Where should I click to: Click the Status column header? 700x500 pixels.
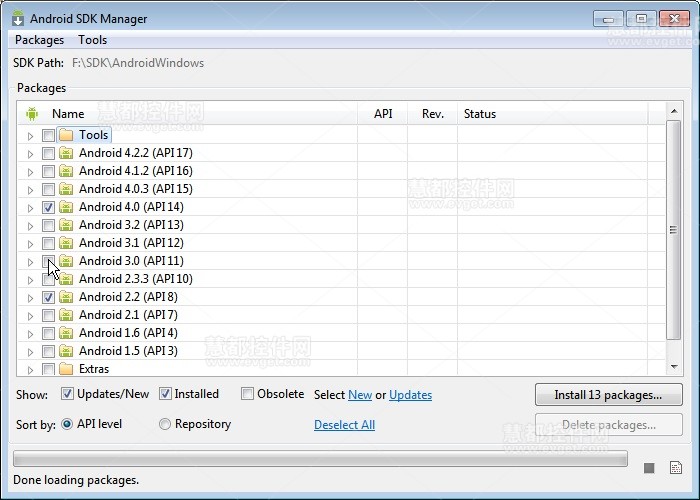(553, 114)
